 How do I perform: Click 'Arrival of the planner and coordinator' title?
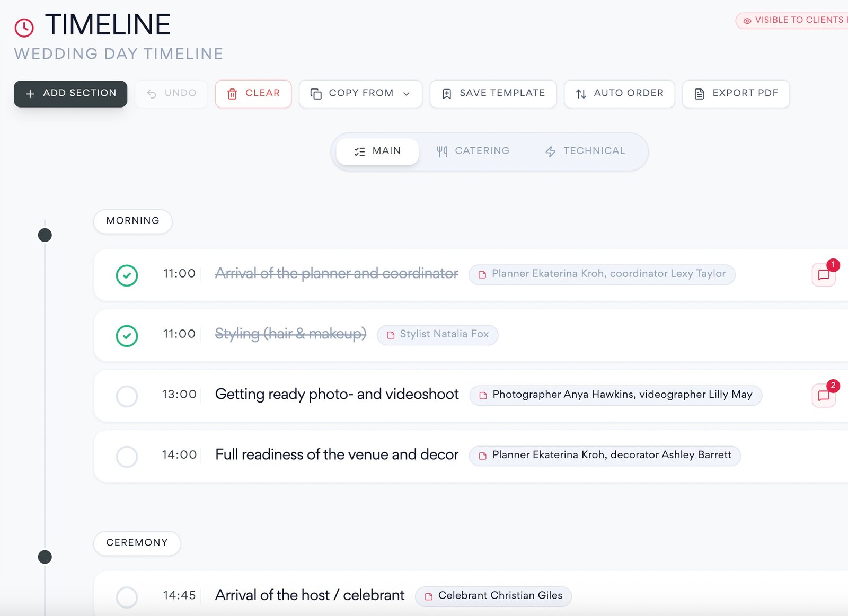coord(337,274)
